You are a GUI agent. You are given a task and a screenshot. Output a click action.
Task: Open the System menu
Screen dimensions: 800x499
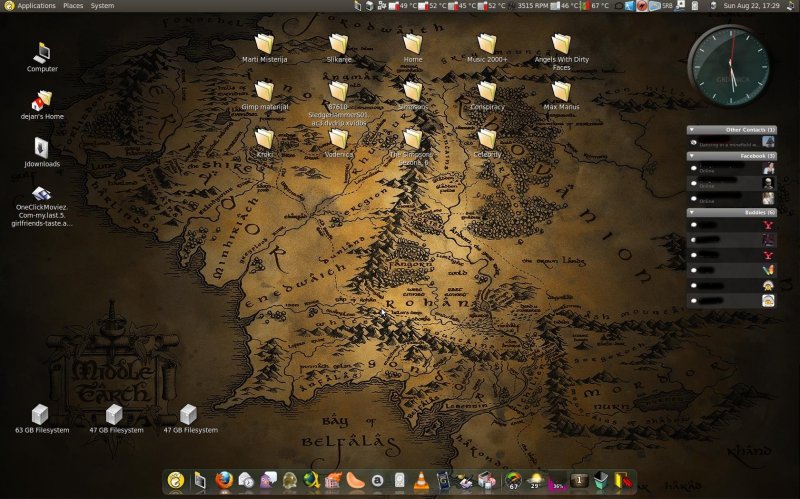[x=102, y=6]
